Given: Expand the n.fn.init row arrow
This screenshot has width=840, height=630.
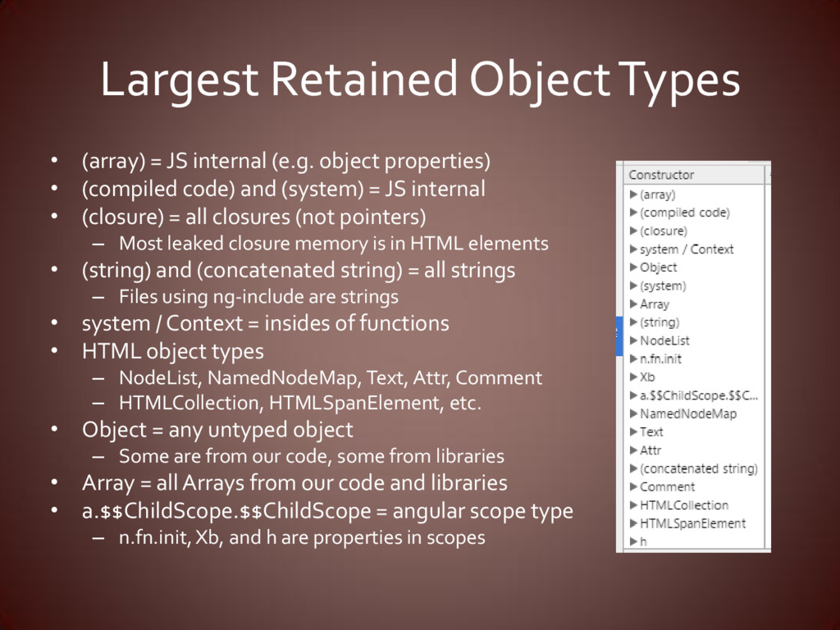Looking at the screenshot, I should click(633, 359).
